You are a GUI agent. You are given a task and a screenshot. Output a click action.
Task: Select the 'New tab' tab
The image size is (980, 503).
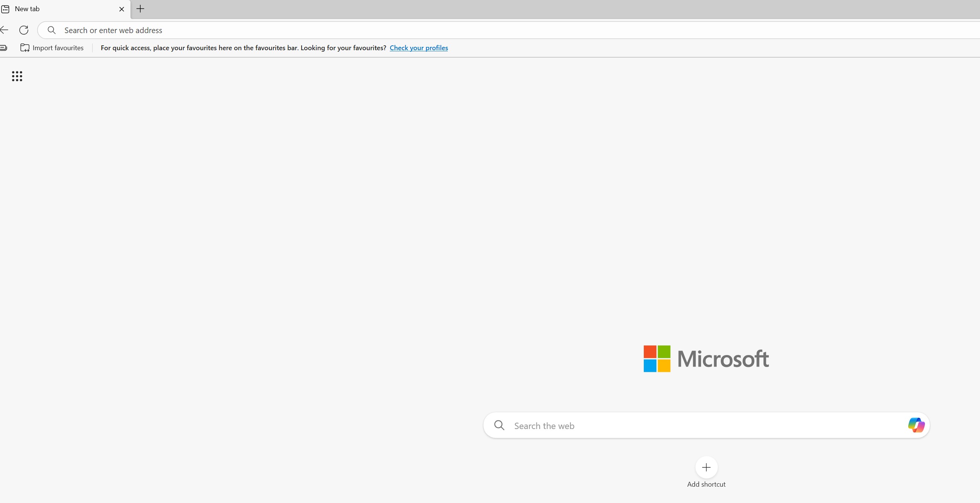[x=57, y=9]
